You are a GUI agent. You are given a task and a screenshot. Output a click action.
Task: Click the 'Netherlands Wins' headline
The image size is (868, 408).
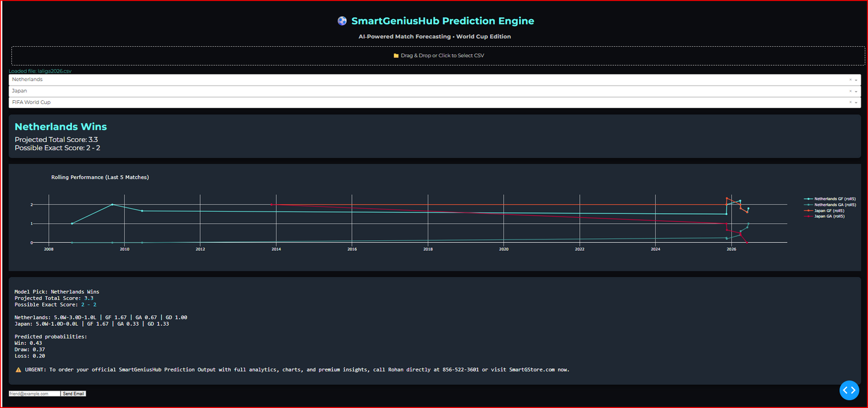pos(61,127)
